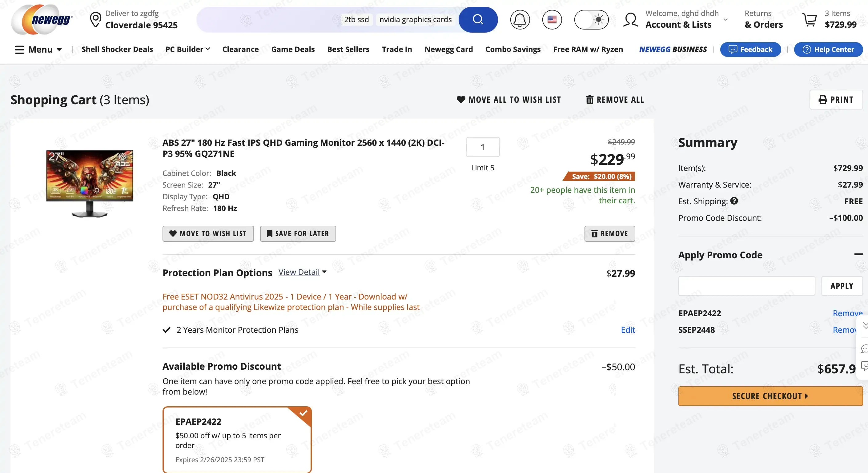Viewport: 868px width, 473px height.
Task: Print the shopping cart
Action: 836,100
